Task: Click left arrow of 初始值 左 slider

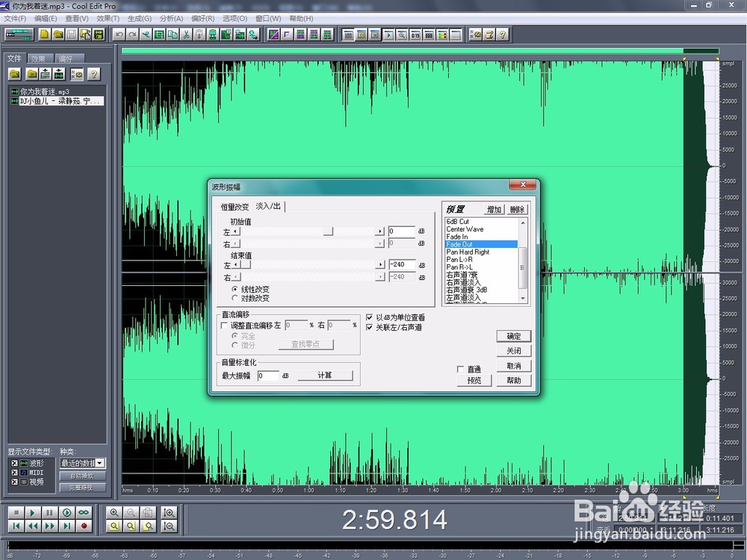Action: coord(235,231)
